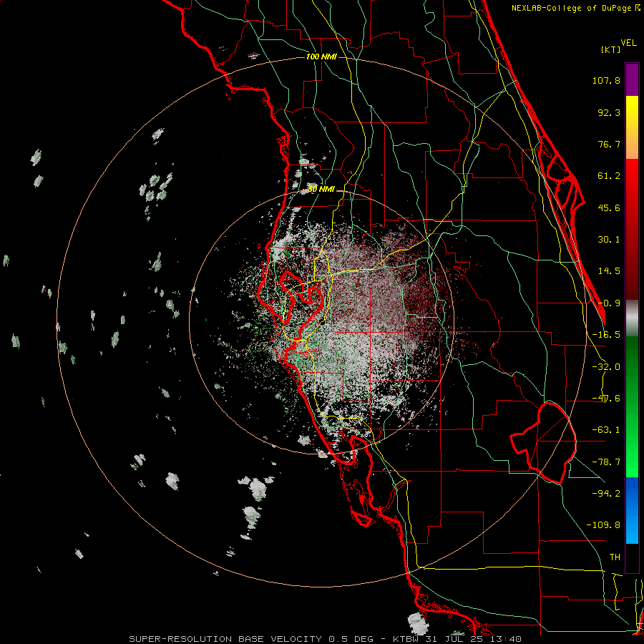The height and width of the screenshot is (644, 644).
Task: Click the 14.5 velocity scale value
Action: click(x=609, y=271)
